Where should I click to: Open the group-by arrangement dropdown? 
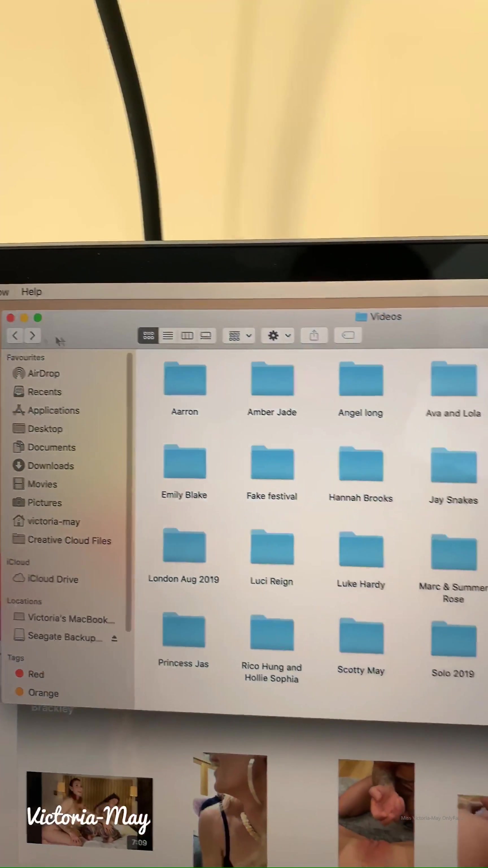239,336
